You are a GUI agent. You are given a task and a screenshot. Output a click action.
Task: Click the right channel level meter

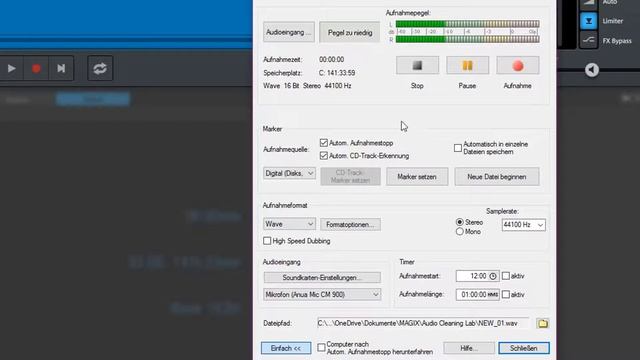pyautogui.click(x=467, y=39)
